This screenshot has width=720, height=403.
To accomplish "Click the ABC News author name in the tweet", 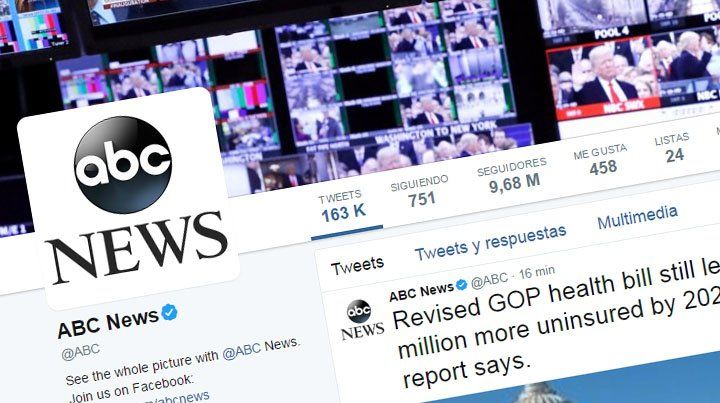I will [x=421, y=292].
